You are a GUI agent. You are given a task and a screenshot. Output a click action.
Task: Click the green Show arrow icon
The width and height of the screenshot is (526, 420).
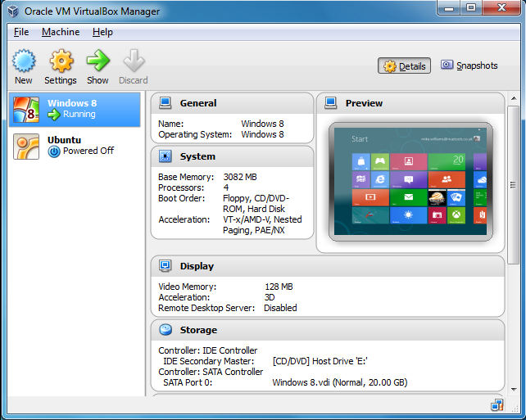coord(97,61)
